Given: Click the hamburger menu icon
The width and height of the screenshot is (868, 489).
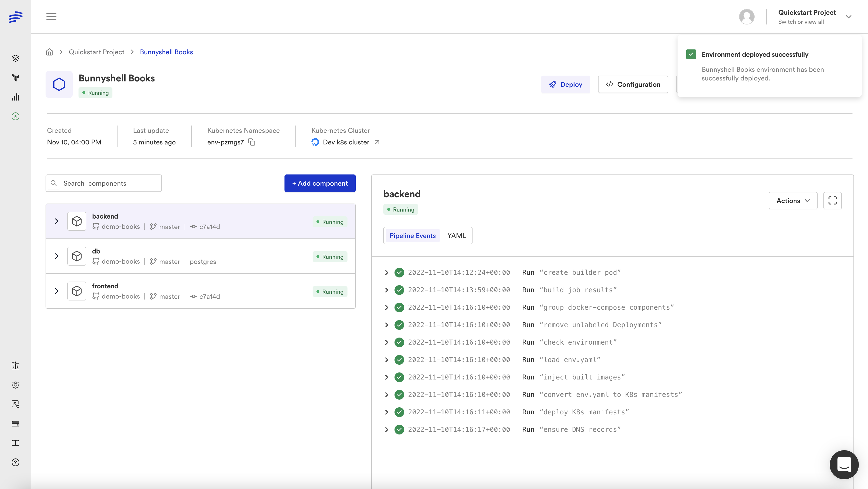Looking at the screenshot, I should [x=51, y=16].
